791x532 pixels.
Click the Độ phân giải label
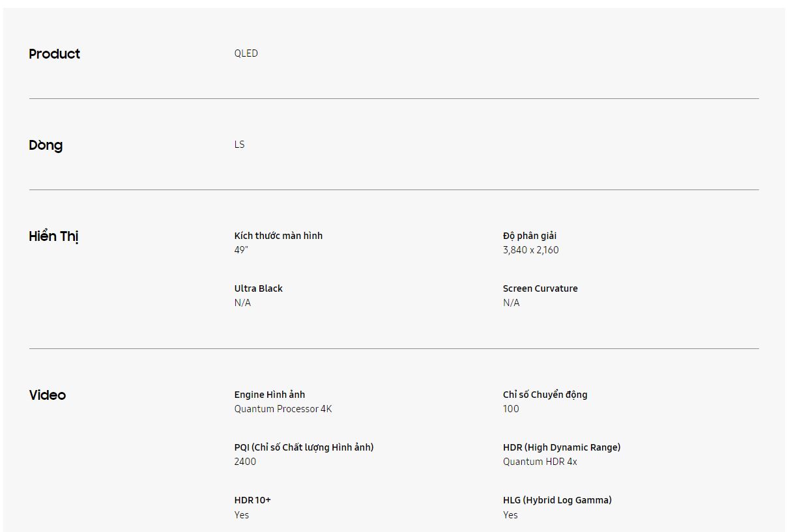529,236
